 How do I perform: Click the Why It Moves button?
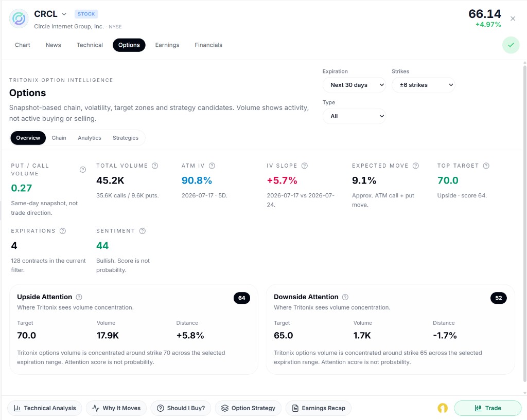click(x=116, y=408)
